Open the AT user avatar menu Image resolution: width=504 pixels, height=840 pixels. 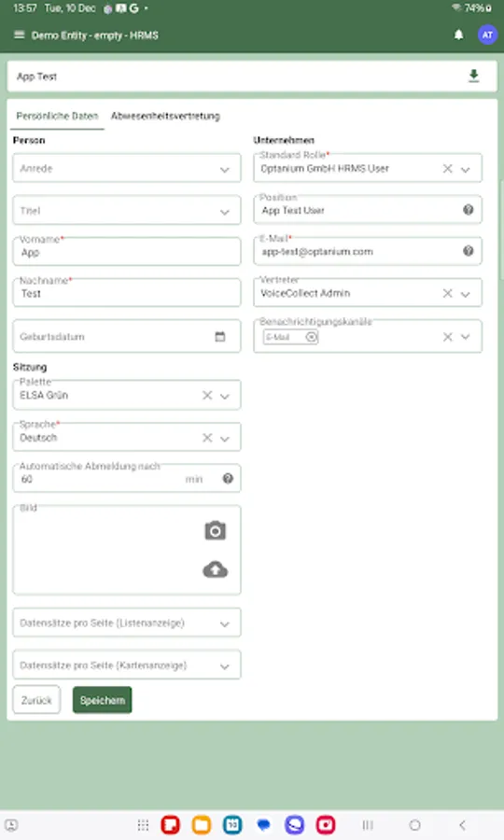point(487,35)
